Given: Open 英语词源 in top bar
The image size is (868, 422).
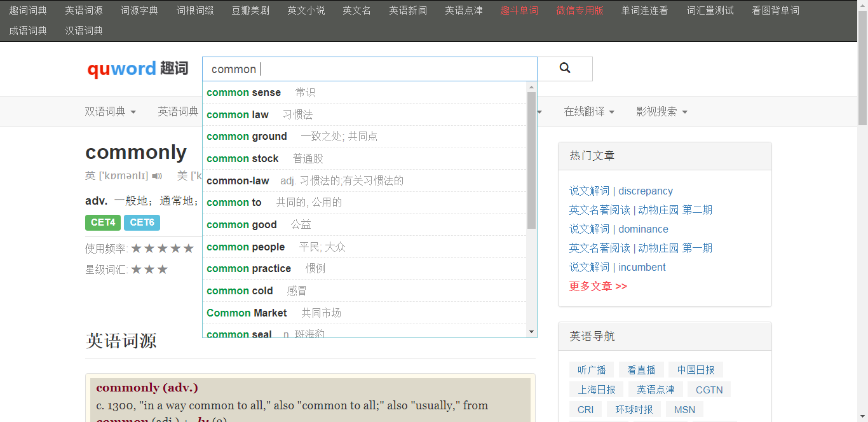Looking at the screenshot, I should tap(84, 10).
